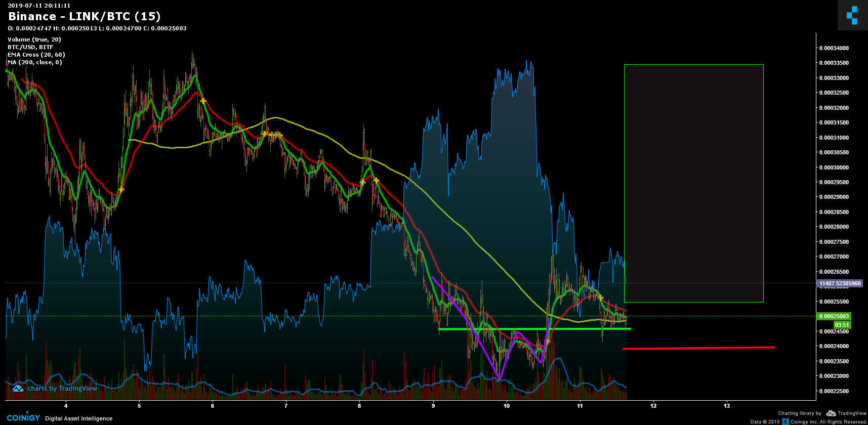Select the purple W-shaped pattern drawing
This screenshot has width=868, height=425.
pyautogui.click(x=490, y=328)
